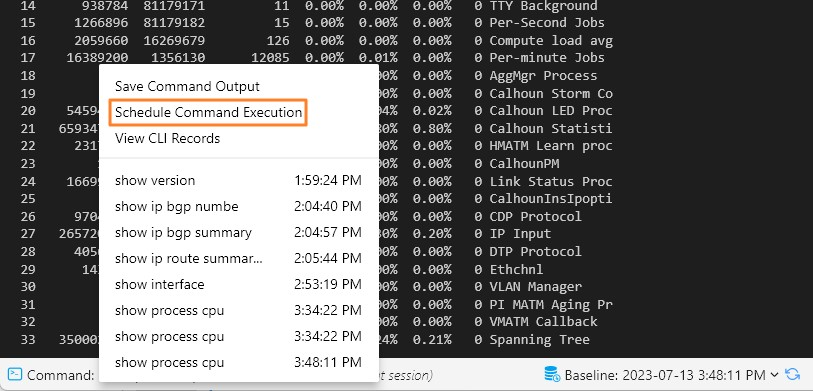Click the Baseline database icon
813x391 pixels.
(552, 374)
